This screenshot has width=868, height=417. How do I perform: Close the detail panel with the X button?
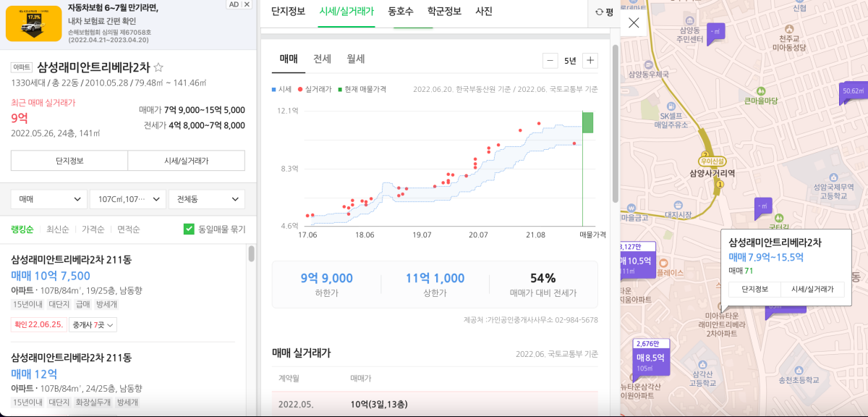[x=634, y=23]
